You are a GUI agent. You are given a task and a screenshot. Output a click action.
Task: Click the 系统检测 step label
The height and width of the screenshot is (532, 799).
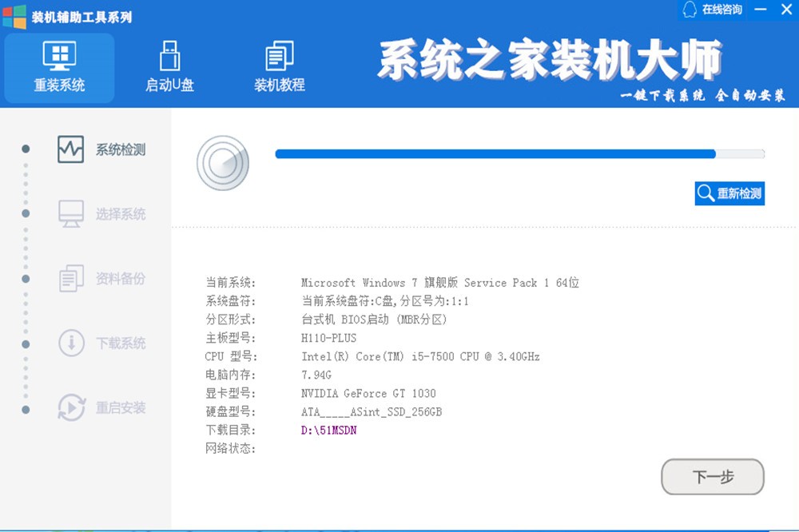(x=121, y=150)
